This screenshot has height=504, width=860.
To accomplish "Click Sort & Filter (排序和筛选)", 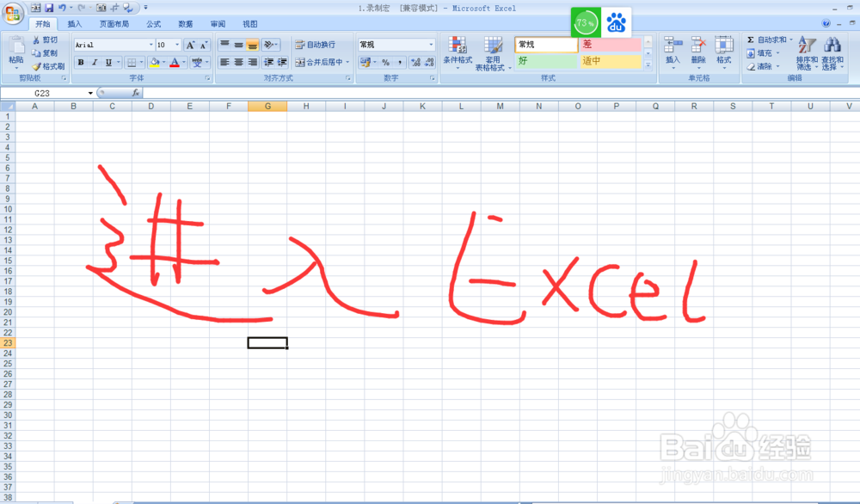I will point(807,52).
